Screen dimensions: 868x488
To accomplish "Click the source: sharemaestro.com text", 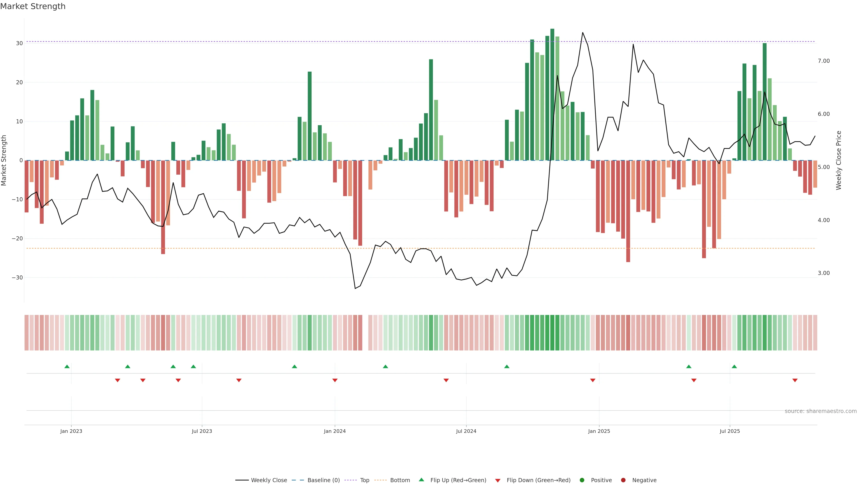I will pyautogui.click(x=821, y=411).
